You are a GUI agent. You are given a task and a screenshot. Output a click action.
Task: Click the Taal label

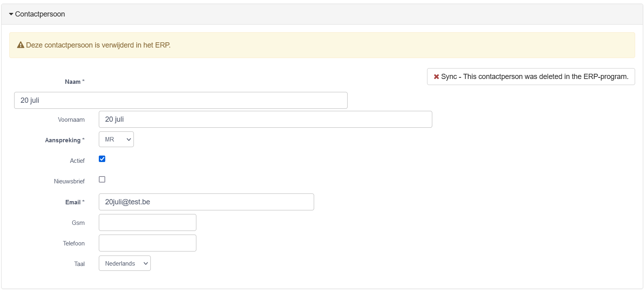(x=79, y=264)
